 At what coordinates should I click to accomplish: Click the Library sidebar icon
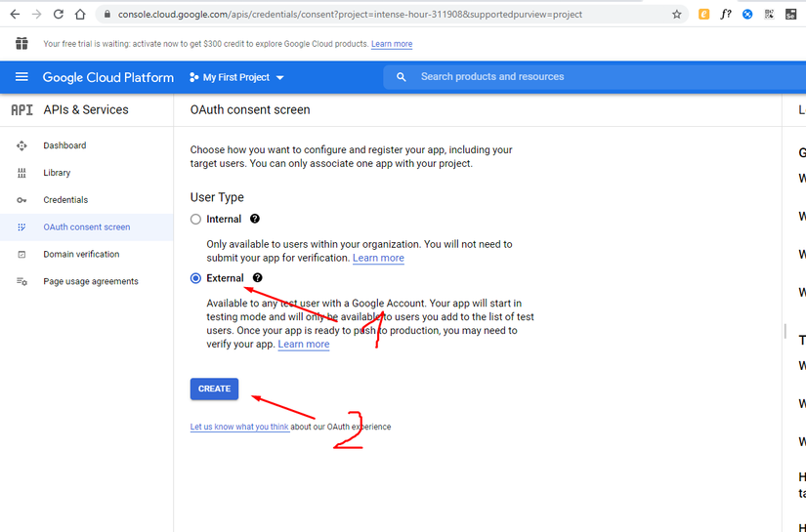(21, 173)
